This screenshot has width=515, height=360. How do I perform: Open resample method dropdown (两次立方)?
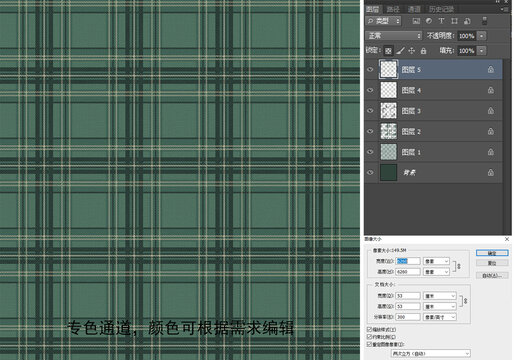(x=430, y=353)
